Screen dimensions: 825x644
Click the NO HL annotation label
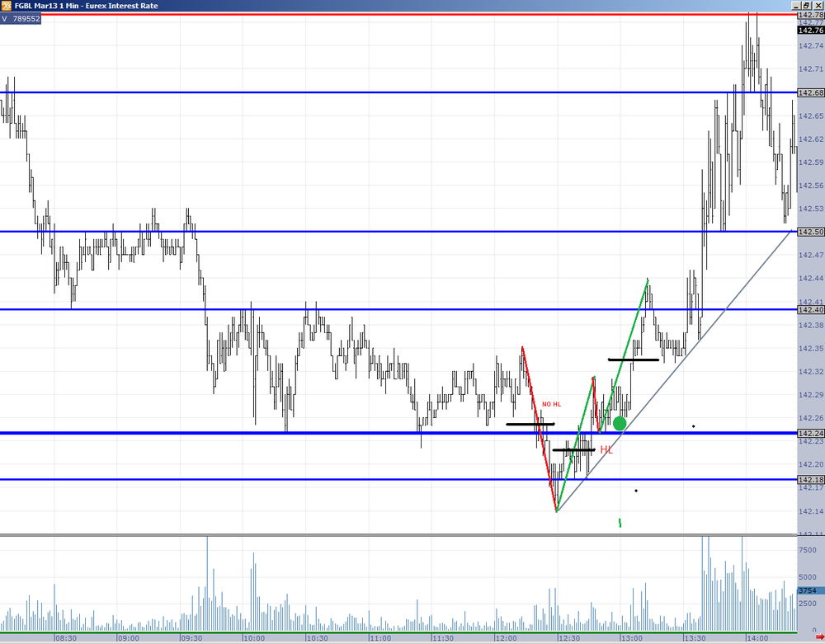(551, 404)
